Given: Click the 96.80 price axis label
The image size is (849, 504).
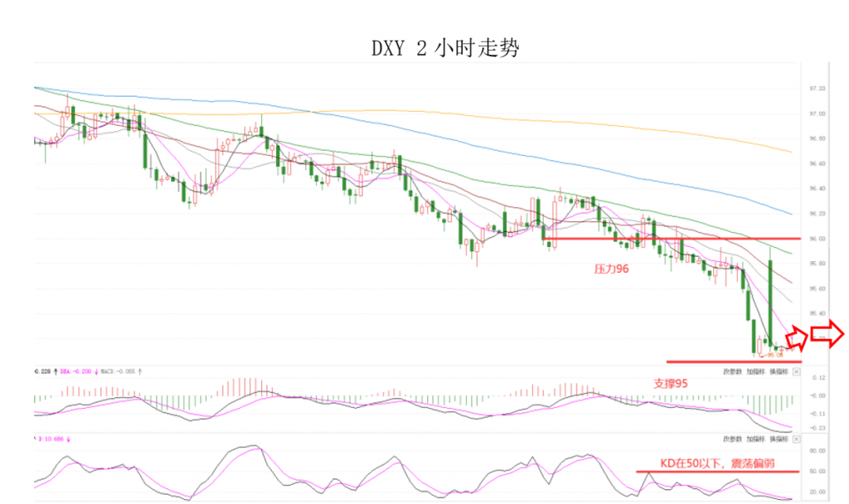Looking at the screenshot, I should point(817,138).
